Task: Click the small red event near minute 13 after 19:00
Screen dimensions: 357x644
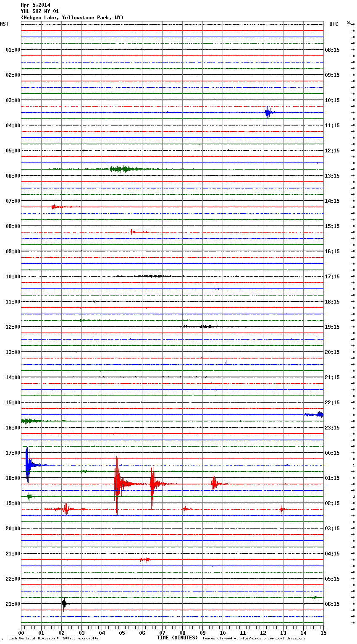Action: coord(282,509)
